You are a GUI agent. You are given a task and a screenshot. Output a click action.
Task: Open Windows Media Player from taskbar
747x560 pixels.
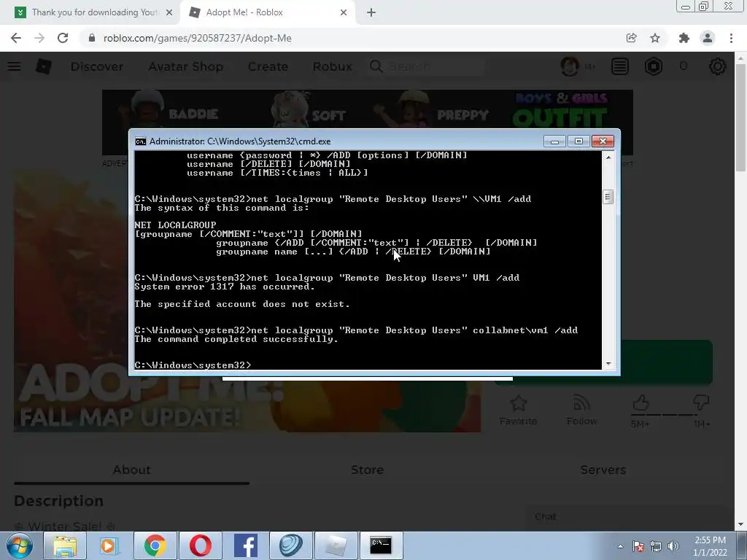pos(109,545)
